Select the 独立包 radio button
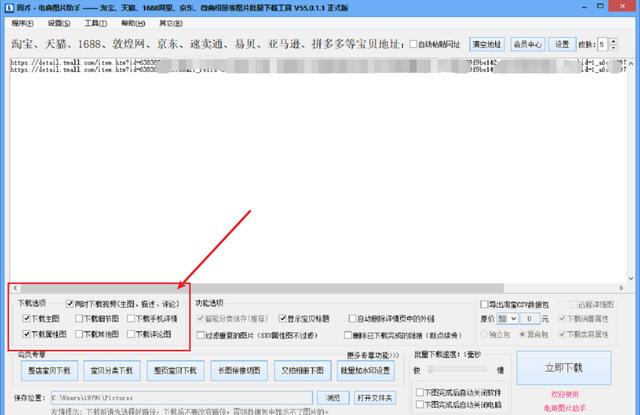This screenshot has height=415, width=640. tap(484, 334)
